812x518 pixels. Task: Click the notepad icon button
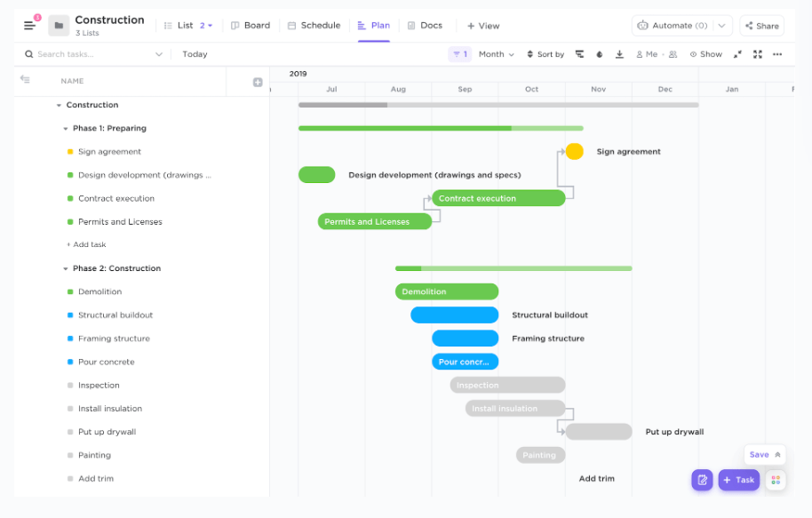[x=702, y=480]
